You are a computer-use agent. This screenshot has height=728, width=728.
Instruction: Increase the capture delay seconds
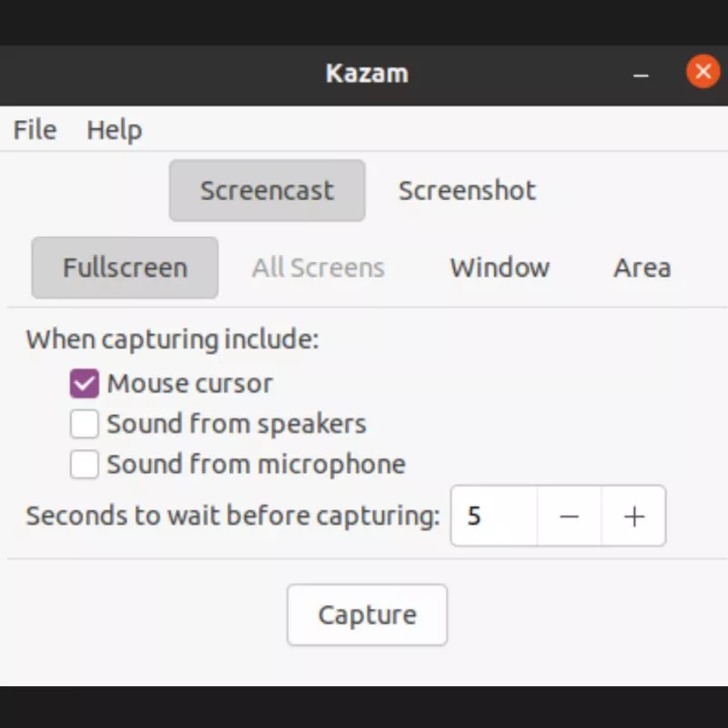click(x=633, y=516)
